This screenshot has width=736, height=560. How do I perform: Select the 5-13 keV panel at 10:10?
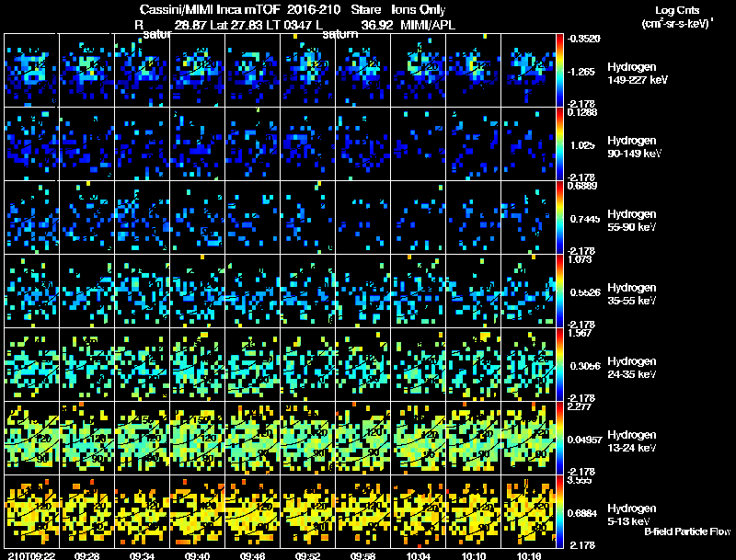pyautogui.click(x=473, y=511)
